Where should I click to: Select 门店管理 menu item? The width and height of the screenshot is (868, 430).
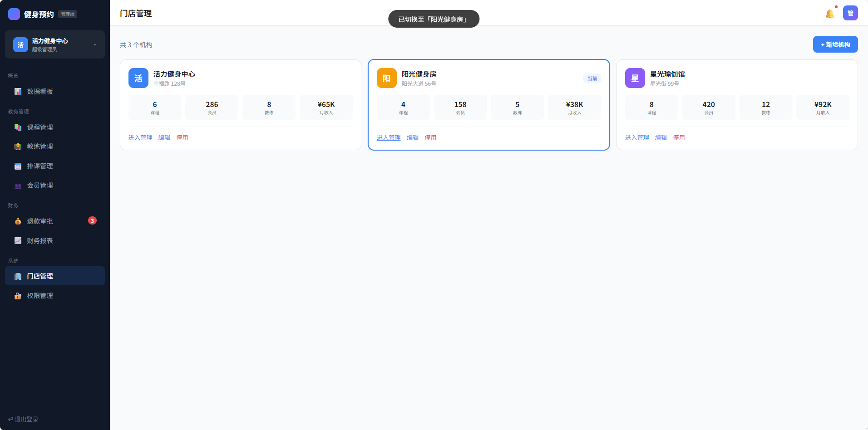pos(55,276)
